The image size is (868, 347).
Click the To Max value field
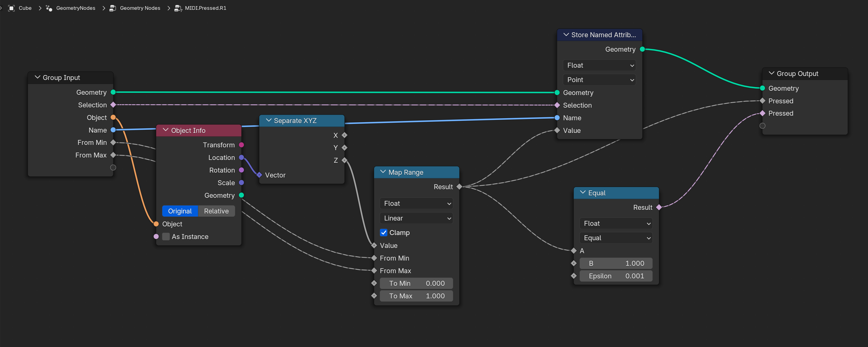tap(417, 296)
